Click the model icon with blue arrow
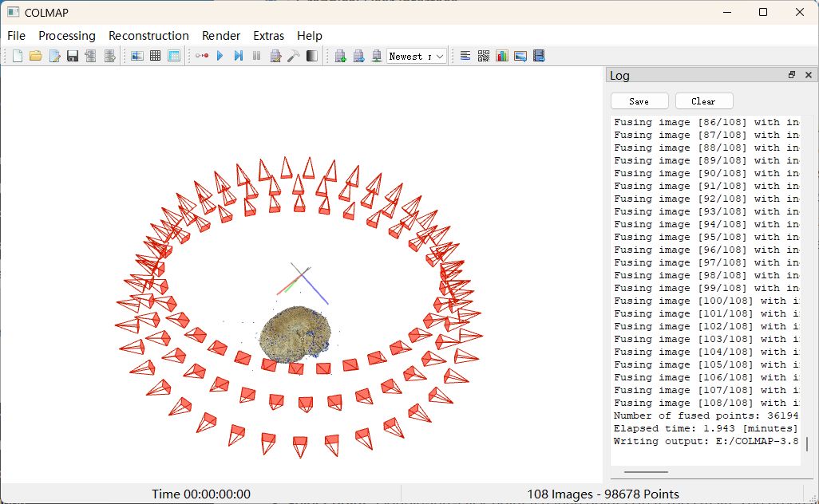The height and width of the screenshot is (504, 819). pos(358,56)
